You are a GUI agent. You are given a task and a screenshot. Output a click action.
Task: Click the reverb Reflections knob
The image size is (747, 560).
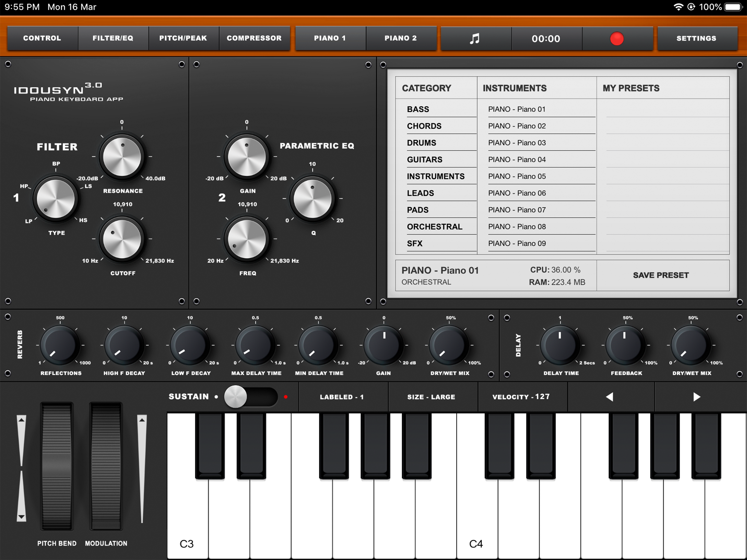[60, 345]
